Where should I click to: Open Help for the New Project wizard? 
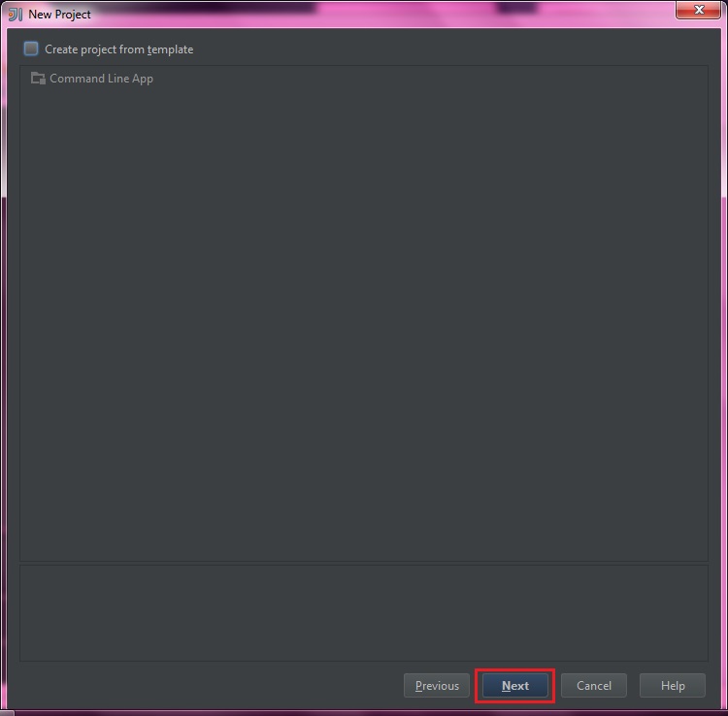[673, 685]
